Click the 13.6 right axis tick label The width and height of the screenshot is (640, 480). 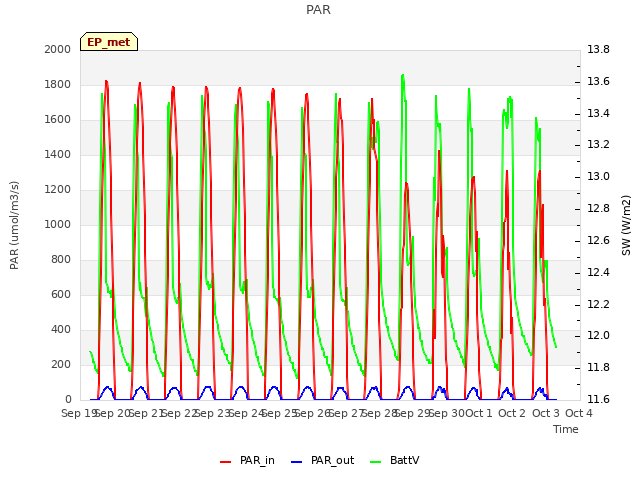(598, 82)
